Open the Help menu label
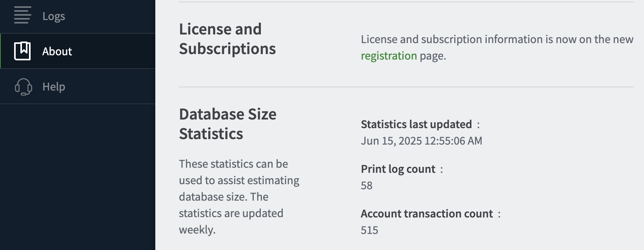Viewport: 644px width, 250px height. (x=54, y=87)
